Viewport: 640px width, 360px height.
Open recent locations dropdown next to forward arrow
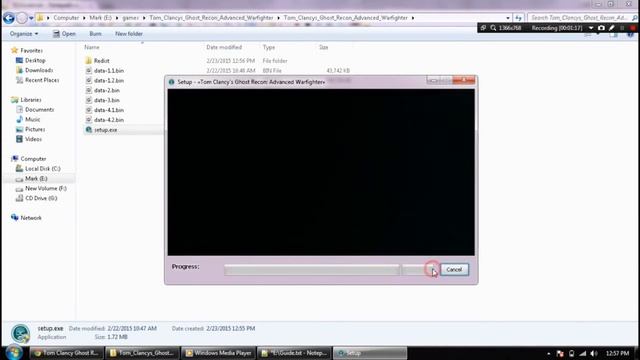tap(31, 18)
